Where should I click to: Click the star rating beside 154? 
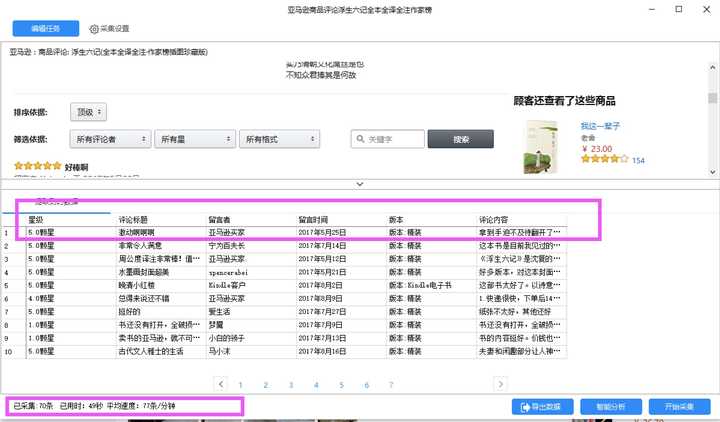[x=604, y=159]
